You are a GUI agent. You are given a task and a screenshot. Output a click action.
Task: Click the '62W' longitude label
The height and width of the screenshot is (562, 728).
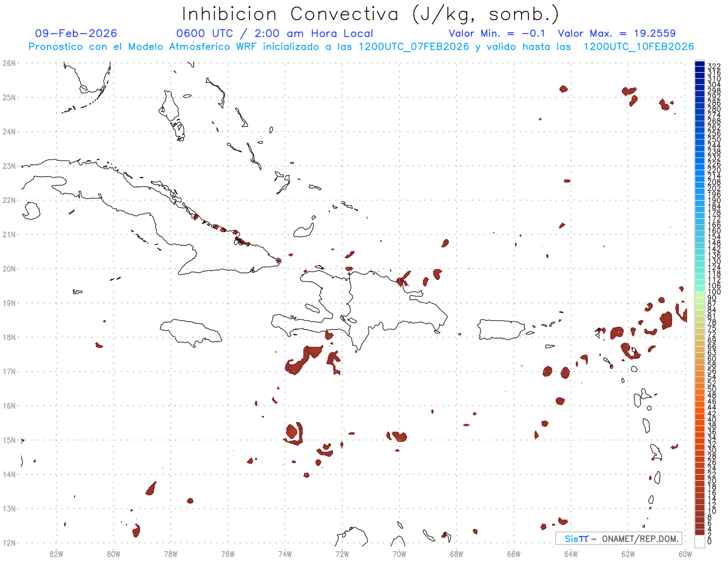[x=628, y=554]
